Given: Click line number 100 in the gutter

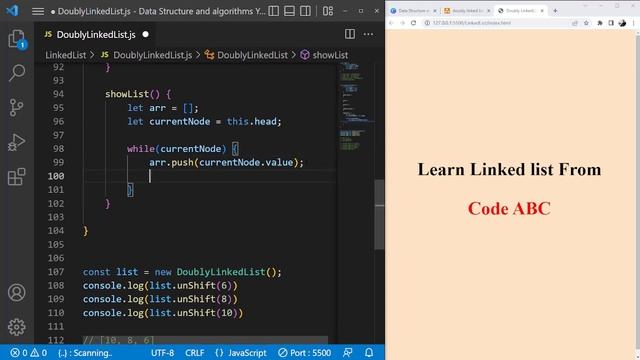Looking at the screenshot, I should 56,176.
